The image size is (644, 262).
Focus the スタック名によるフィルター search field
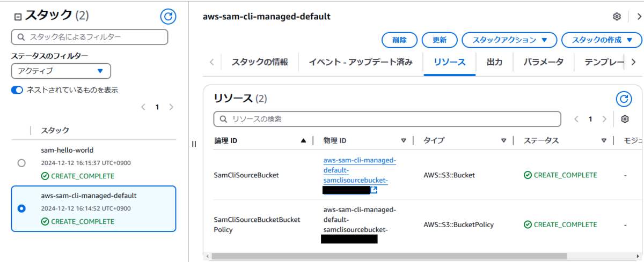point(90,37)
